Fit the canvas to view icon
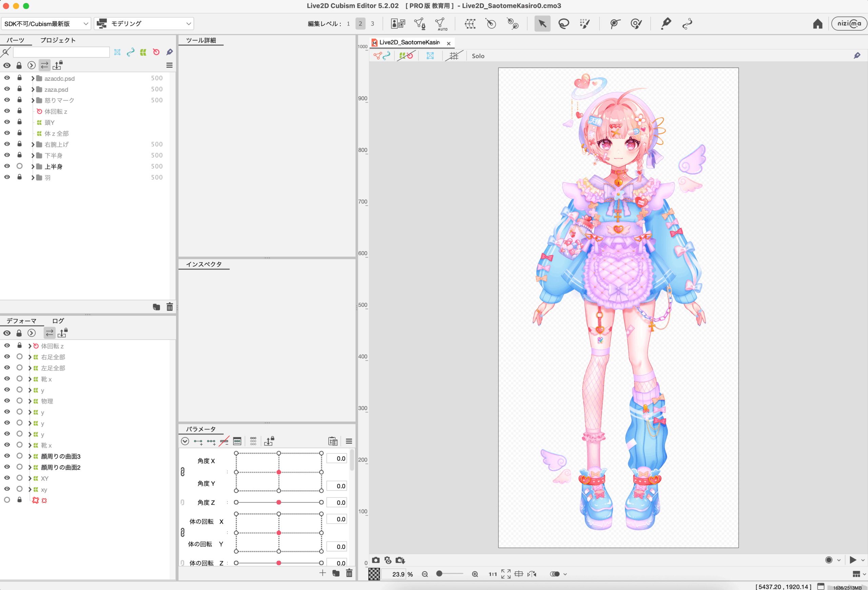This screenshot has height=590, width=868. pyautogui.click(x=506, y=574)
